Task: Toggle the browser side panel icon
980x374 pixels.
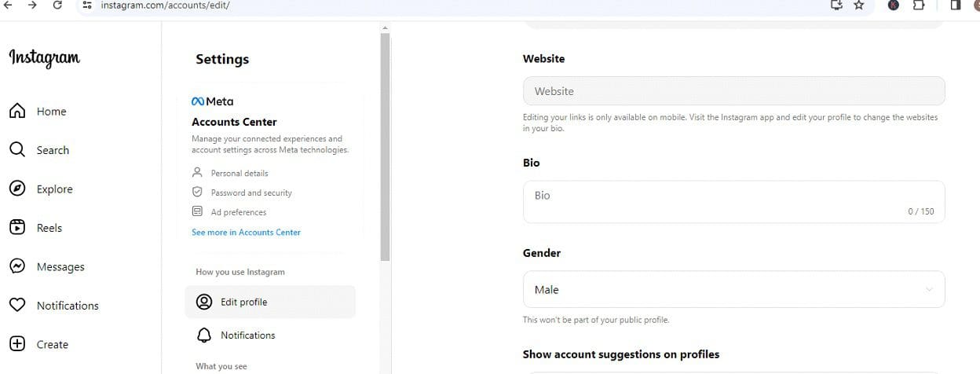Action: click(x=956, y=5)
